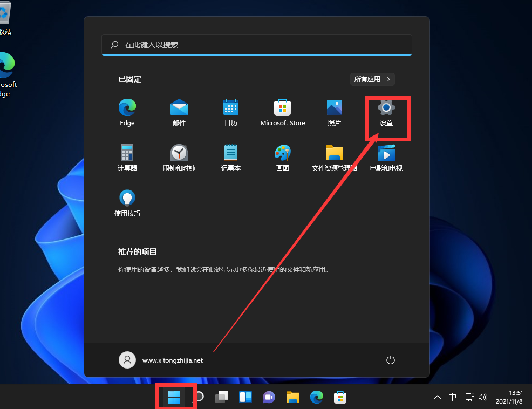
Task: Click the Start button on the taskbar
Action: coord(174,397)
